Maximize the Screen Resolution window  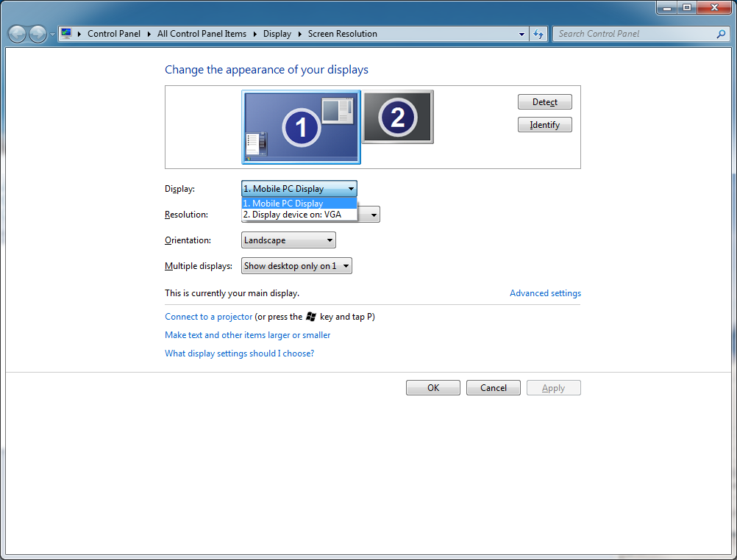687,8
